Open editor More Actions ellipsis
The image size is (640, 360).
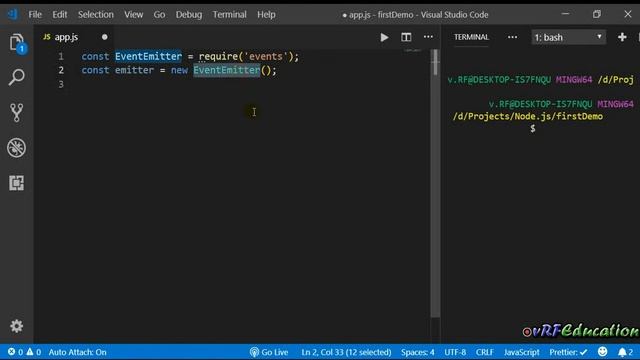[x=428, y=37]
